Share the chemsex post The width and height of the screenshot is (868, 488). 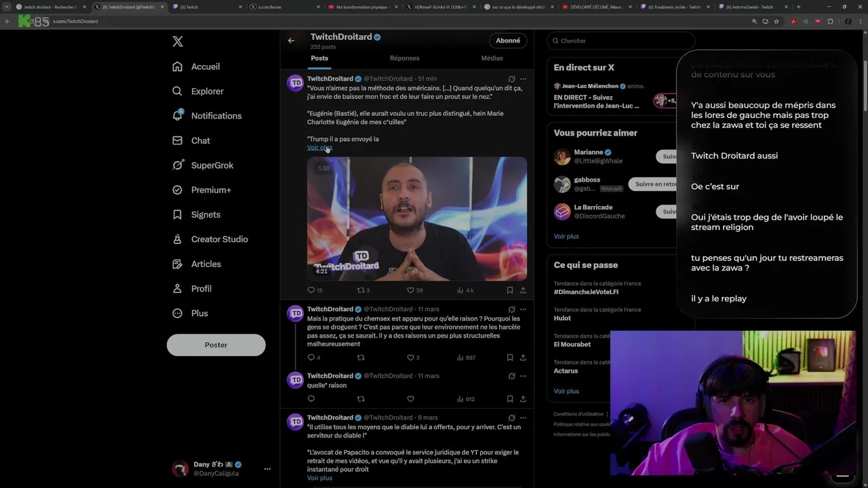click(523, 358)
